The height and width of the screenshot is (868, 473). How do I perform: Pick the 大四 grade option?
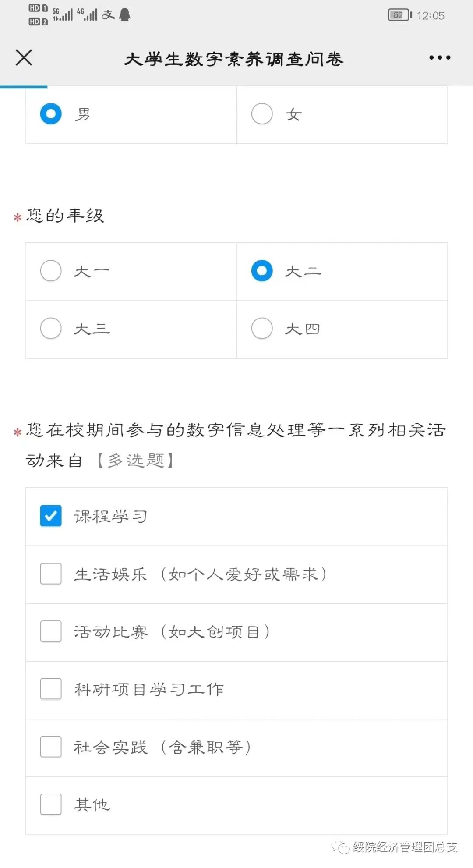pos(262,329)
